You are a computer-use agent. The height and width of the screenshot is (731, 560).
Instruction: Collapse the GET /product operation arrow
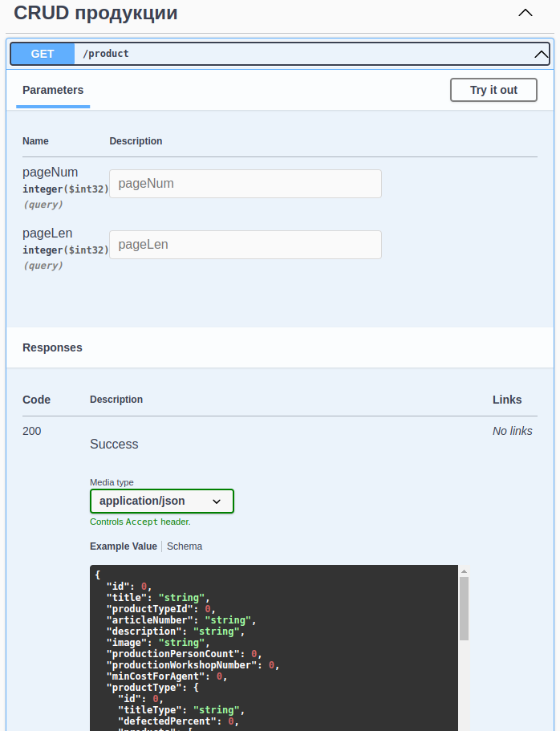[x=541, y=55]
